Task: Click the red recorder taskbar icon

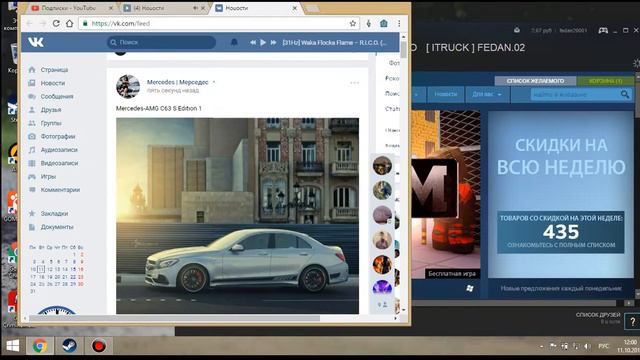Action: click(98, 346)
